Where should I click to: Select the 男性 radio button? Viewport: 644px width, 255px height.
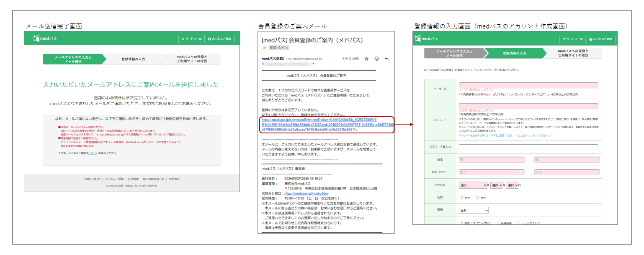[x=461, y=198]
